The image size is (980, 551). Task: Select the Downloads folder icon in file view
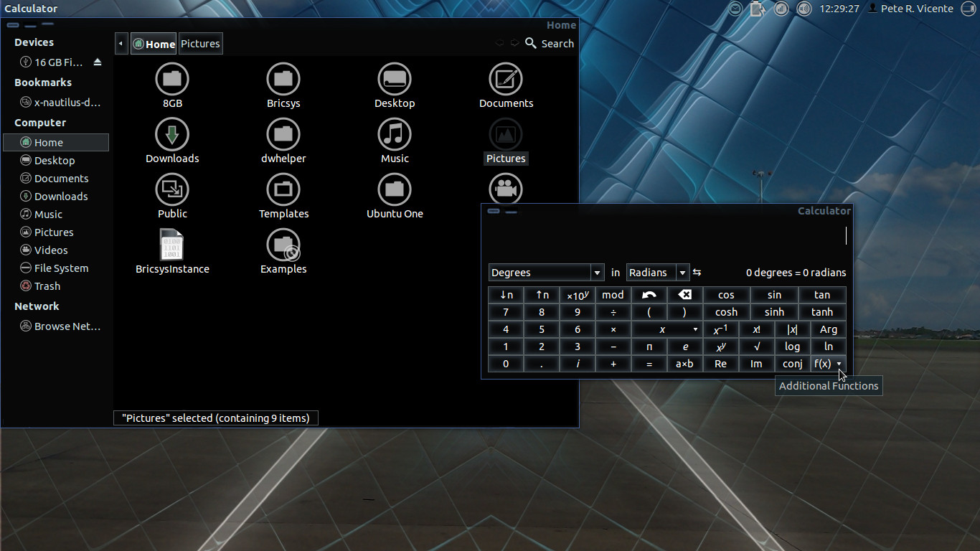[172, 134]
